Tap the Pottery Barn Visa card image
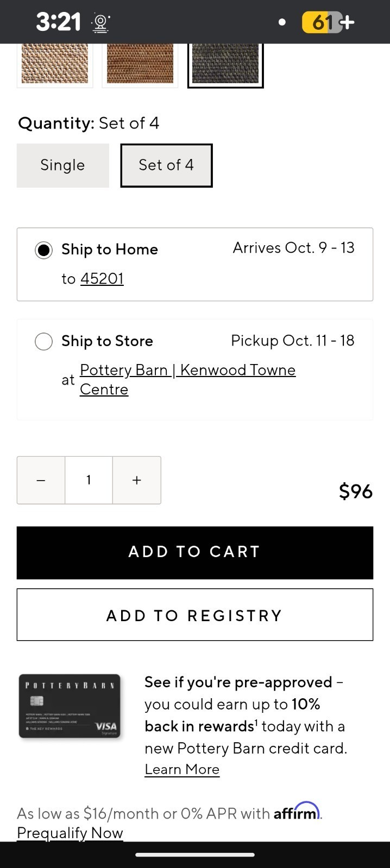Screen dimensions: 390x868 70,706
